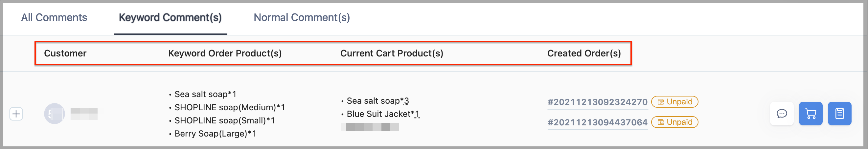Viewport: 868px width, 149px height.
Task: Click the blue order document button
Action: pos(839,114)
